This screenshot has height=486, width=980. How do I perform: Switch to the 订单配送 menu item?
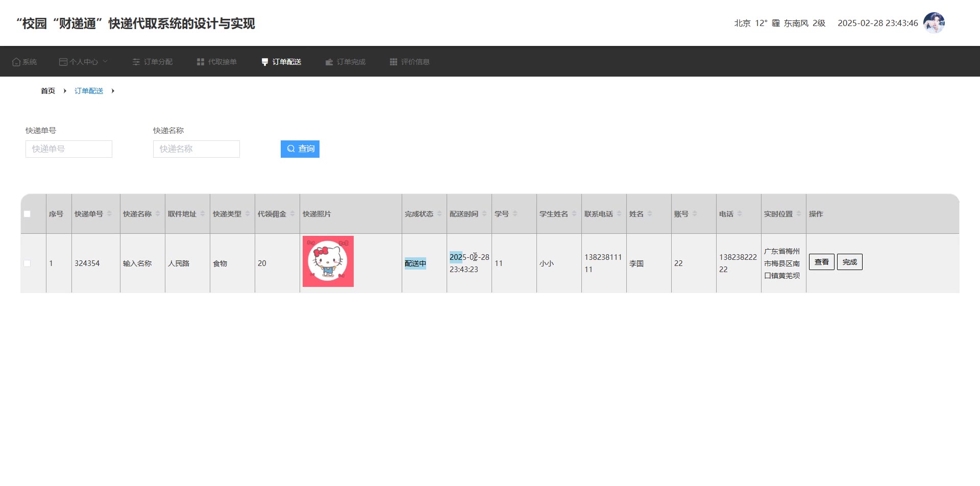[281, 62]
